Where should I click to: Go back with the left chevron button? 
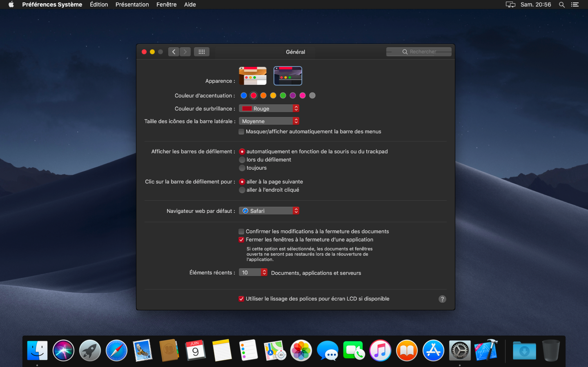[x=174, y=52]
